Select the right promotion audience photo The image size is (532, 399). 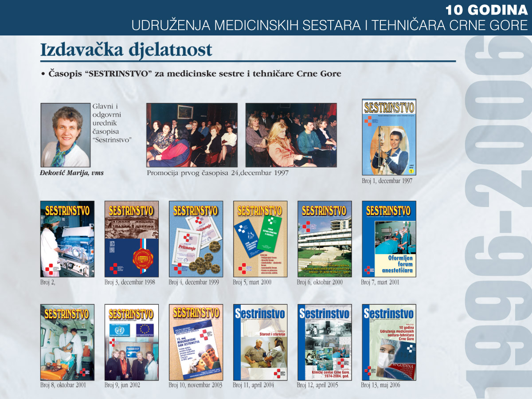coord(291,135)
